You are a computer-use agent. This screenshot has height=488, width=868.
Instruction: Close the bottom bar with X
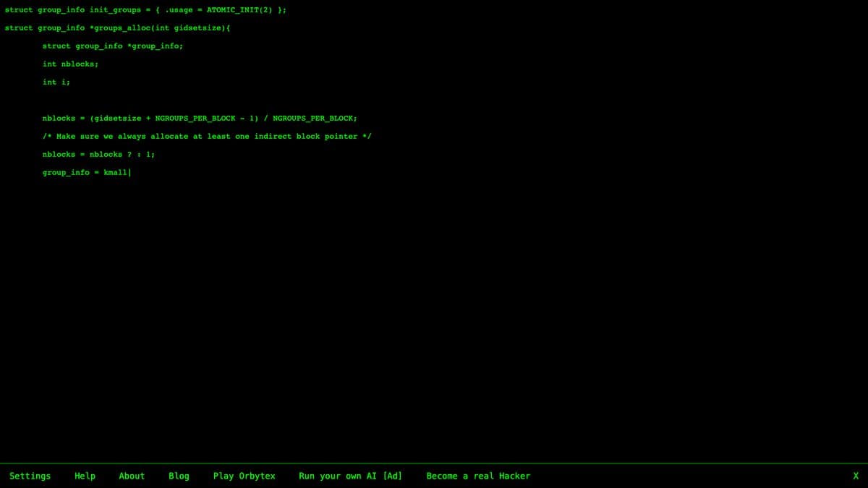(x=856, y=476)
